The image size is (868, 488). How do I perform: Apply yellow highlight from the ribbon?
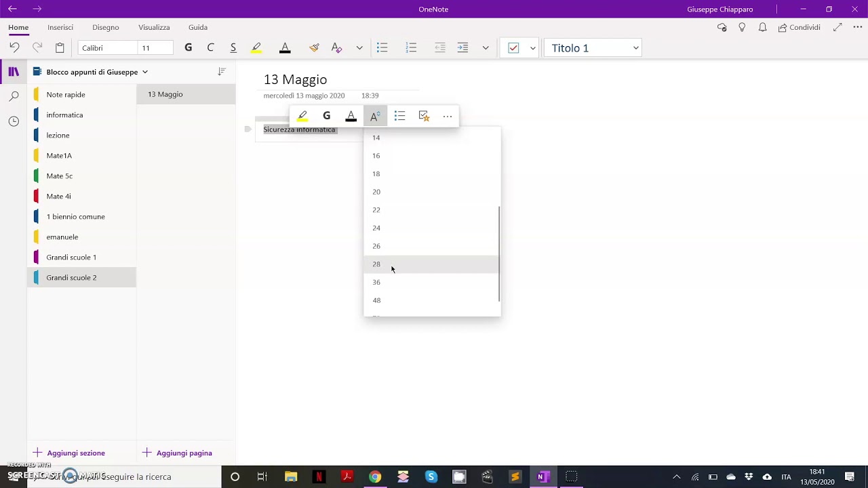(x=256, y=47)
